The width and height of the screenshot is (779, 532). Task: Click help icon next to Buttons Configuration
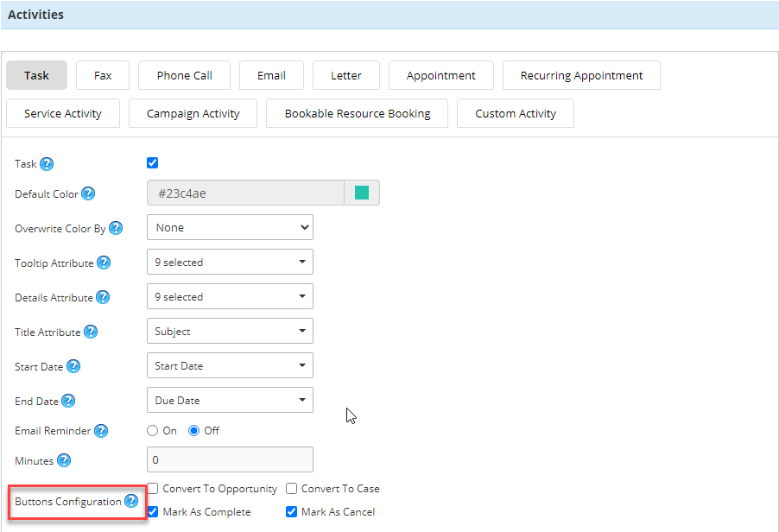click(131, 501)
